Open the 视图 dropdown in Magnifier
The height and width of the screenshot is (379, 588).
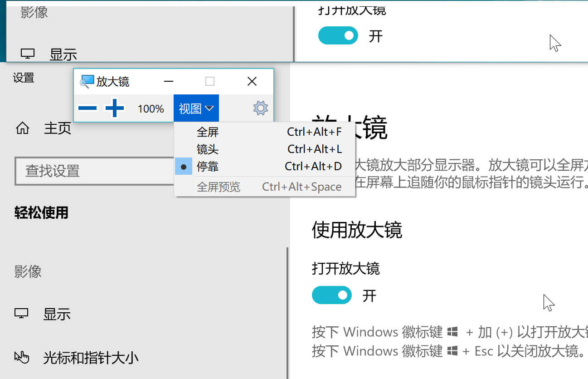pyautogui.click(x=196, y=108)
